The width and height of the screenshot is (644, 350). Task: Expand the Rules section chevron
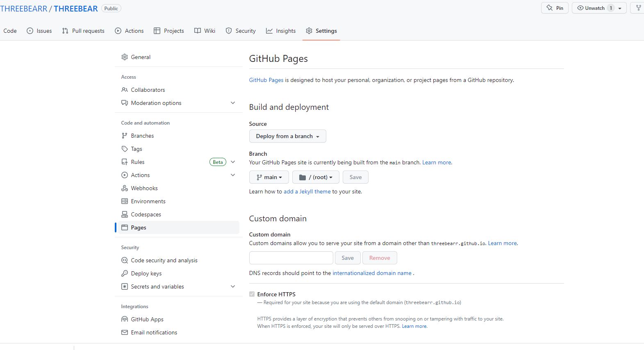233,162
